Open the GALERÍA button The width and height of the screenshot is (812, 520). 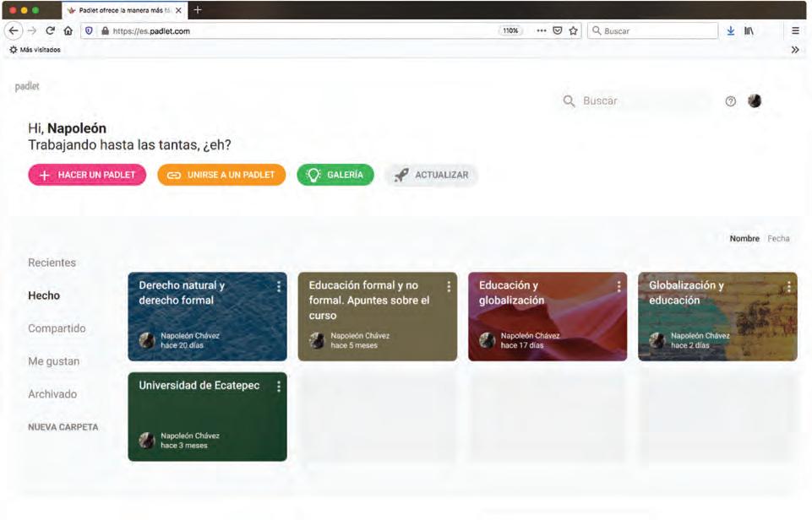pos(335,175)
